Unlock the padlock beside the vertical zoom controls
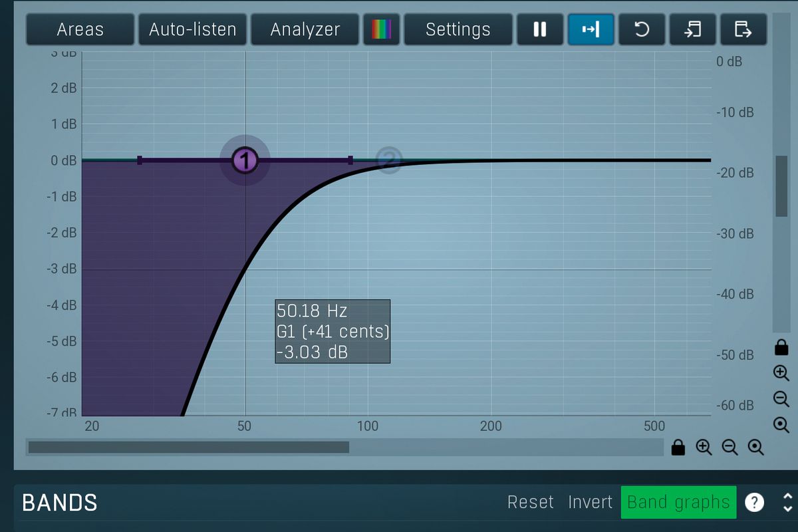The image size is (798, 532). tap(781, 347)
